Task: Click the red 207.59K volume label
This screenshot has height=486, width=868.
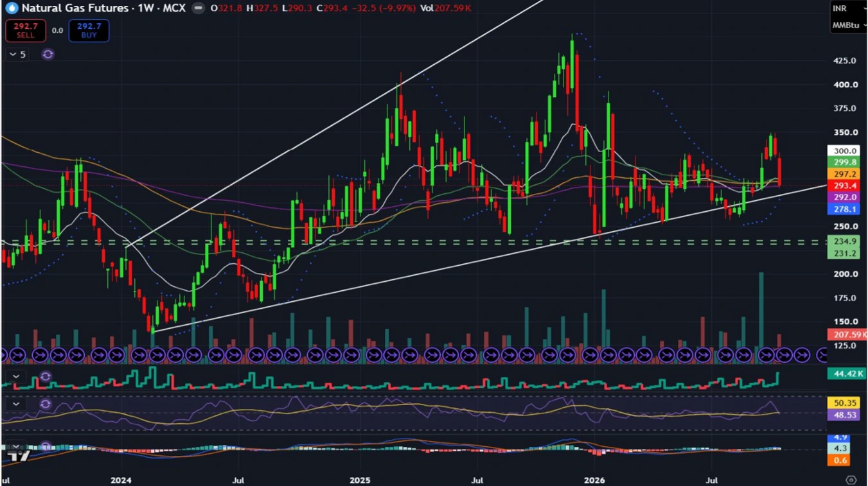Action: 848,334
